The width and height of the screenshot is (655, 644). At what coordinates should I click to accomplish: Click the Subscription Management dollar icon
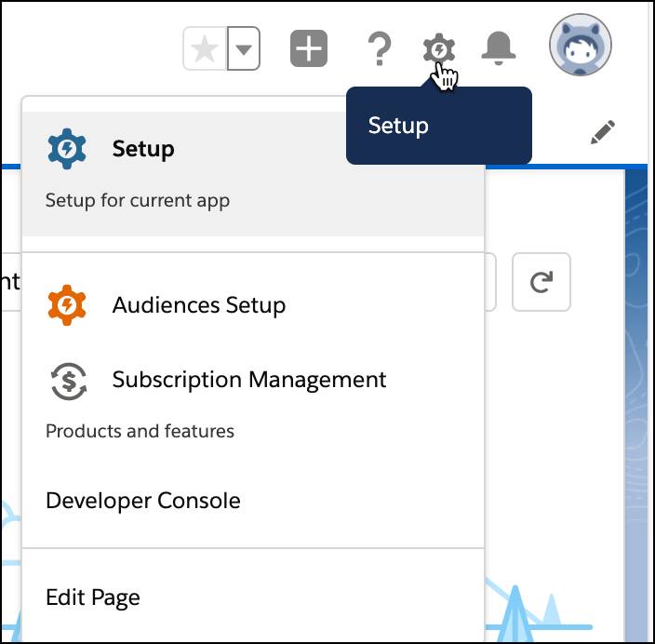click(69, 382)
